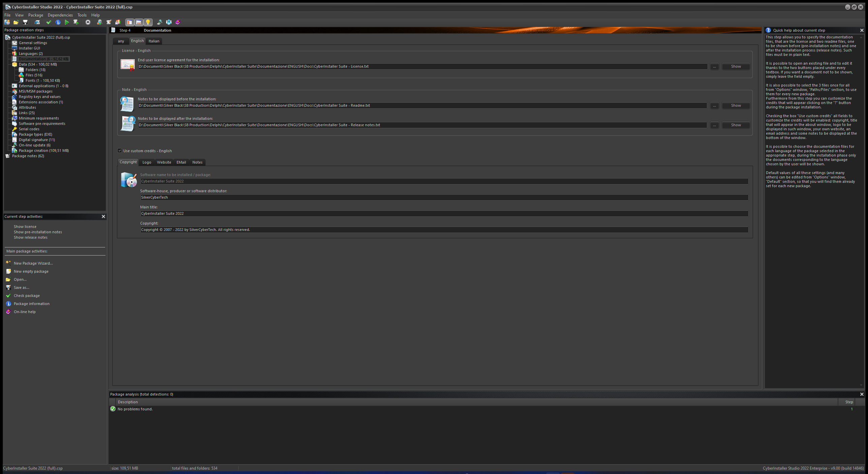
Task: Select Package notes (62) tree item
Action: [28, 156]
